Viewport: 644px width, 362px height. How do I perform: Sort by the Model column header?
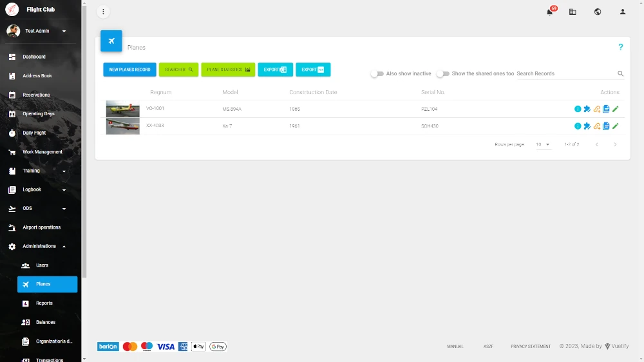coord(230,93)
